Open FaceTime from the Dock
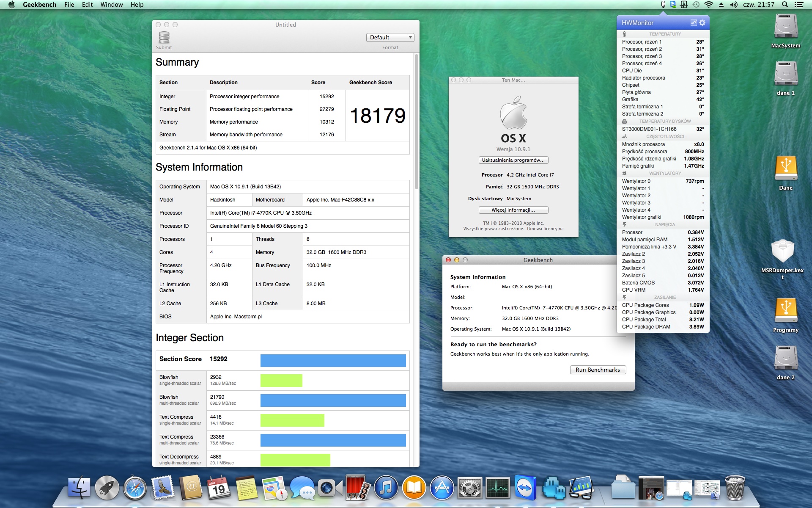 click(x=330, y=488)
